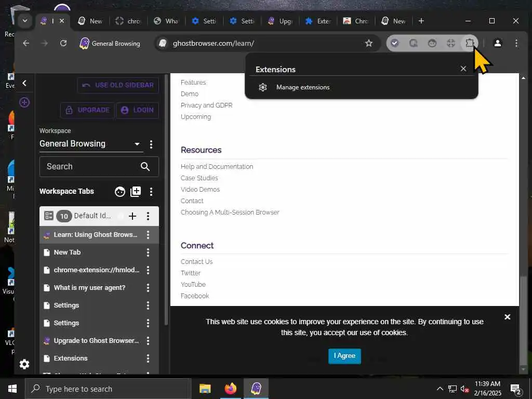Click the checkmark extension icon in toolbar
The width and height of the screenshot is (532, 399).
coord(395,43)
